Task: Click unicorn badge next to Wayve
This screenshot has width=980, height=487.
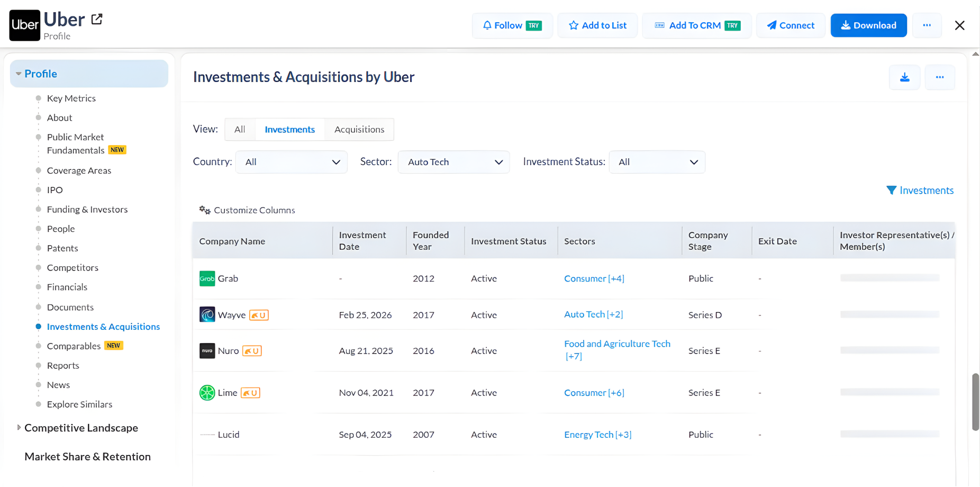Action: pos(259,315)
